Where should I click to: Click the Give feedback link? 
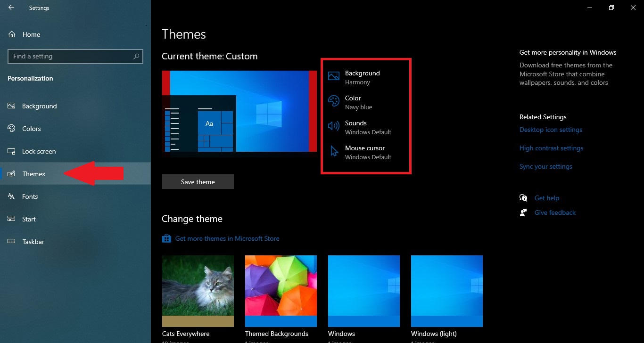555,212
